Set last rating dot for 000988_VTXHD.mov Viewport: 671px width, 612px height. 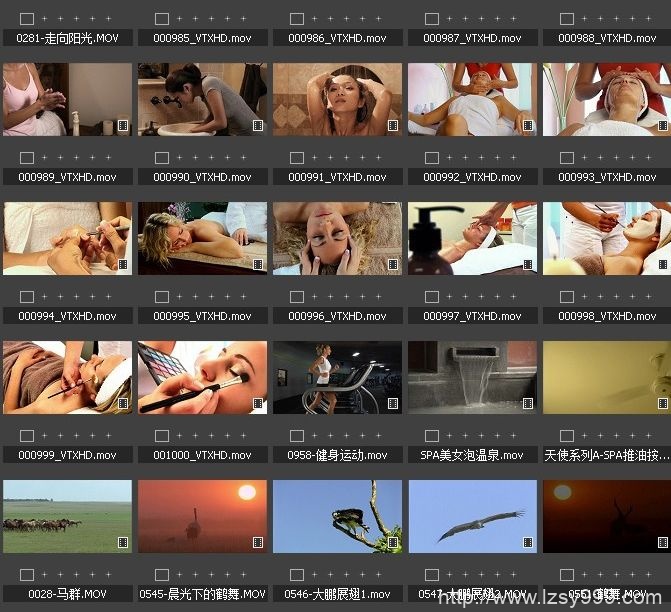(x=646, y=19)
